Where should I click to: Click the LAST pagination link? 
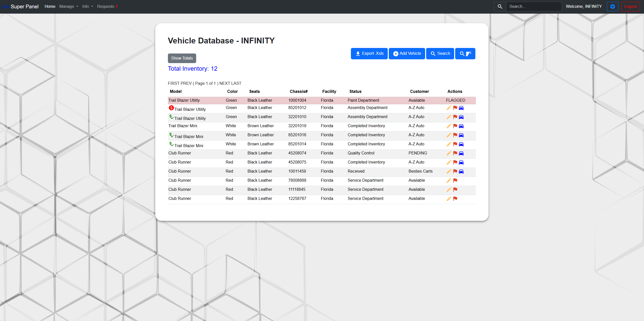click(236, 84)
